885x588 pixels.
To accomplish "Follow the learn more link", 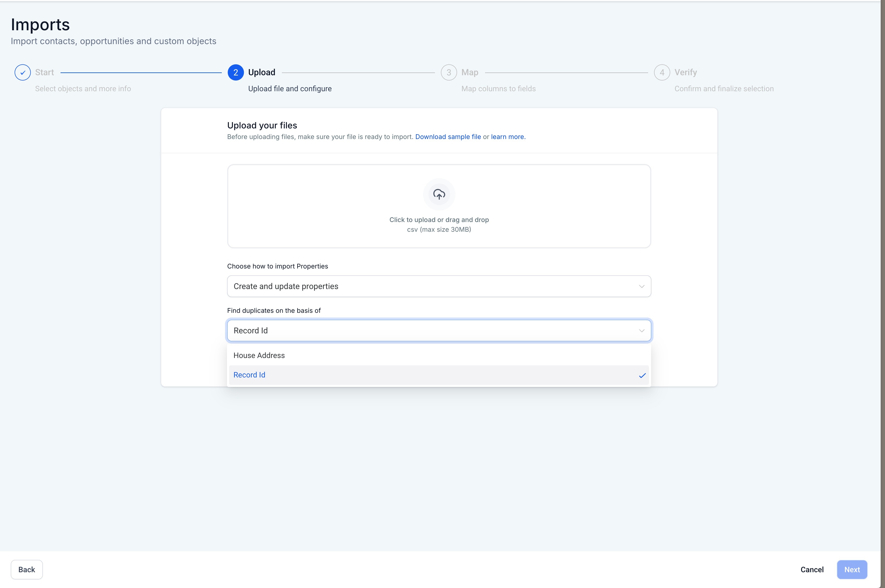I will [x=508, y=137].
